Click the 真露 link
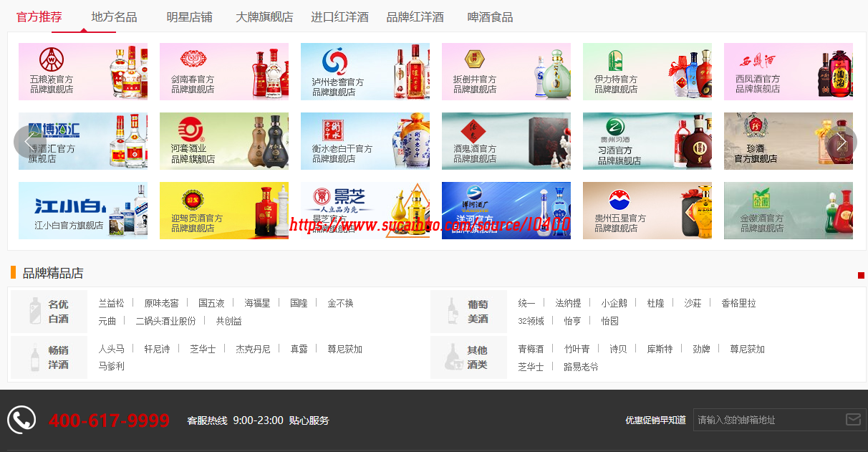The width and height of the screenshot is (868, 452). click(299, 349)
